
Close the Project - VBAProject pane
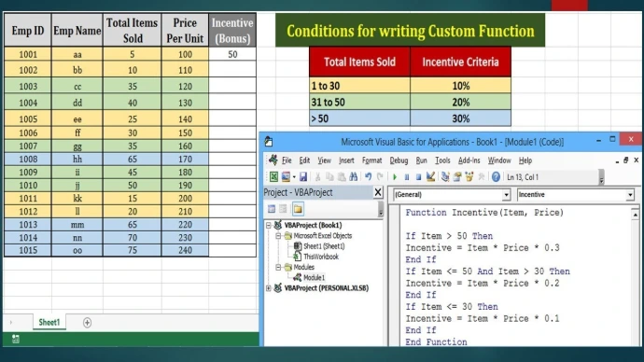pos(378,192)
